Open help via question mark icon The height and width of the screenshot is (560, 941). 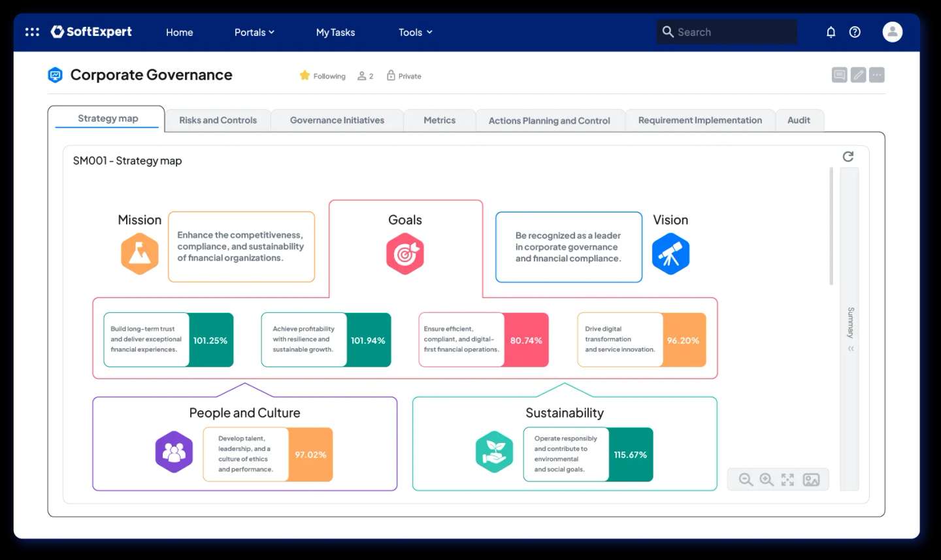[855, 32]
